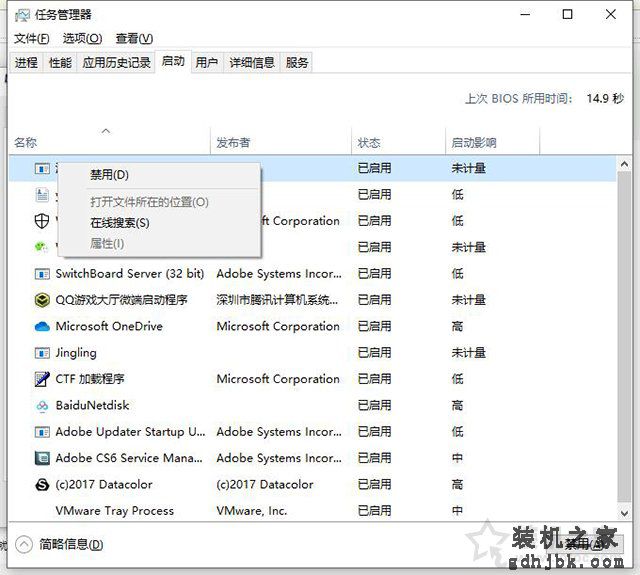Select the Adobe Updater Startup U... entry
Viewport: 640px width, 575px height.
[313, 432]
